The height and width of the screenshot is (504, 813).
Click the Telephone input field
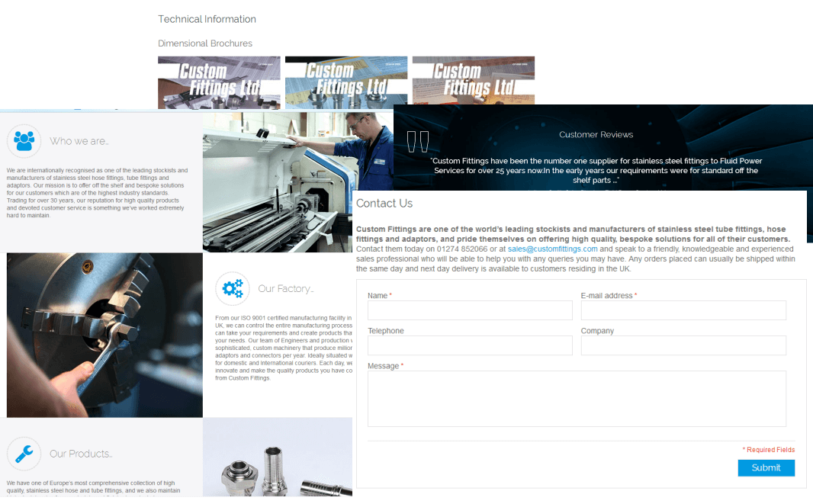point(470,345)
